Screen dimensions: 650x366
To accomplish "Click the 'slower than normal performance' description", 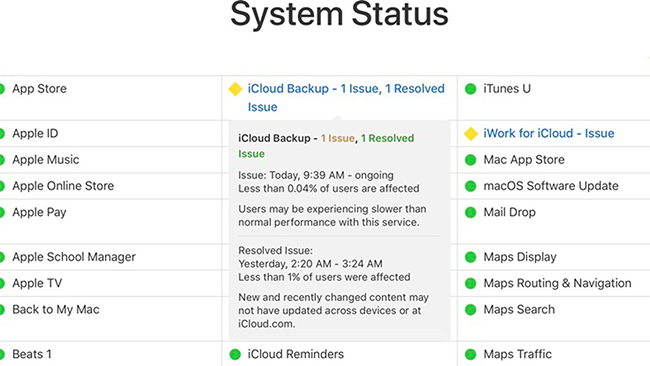I will click(x=332, y=216).
